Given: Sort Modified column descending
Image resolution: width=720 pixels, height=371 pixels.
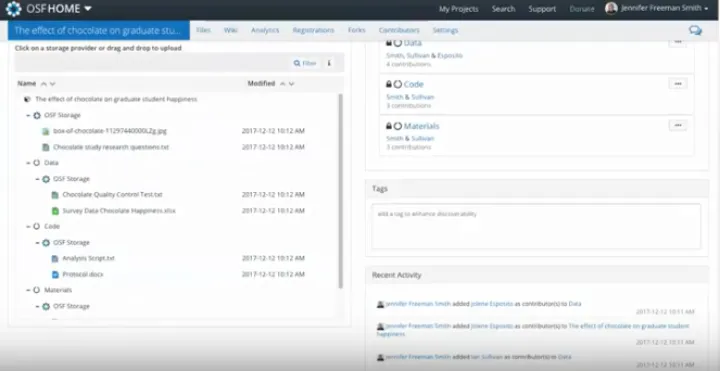Looking at the screenshot, I should tap(291, 84).
